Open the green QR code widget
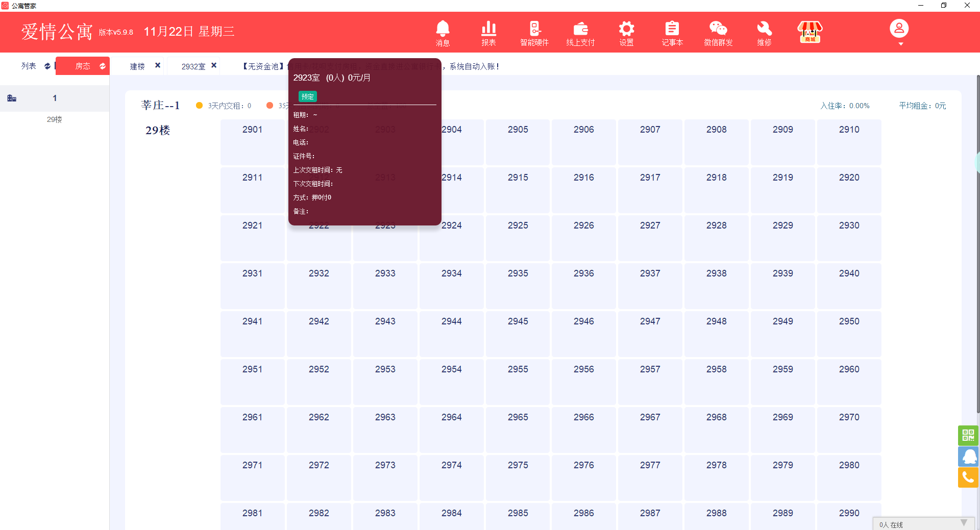Image resolution: width=980 pixels, height=530 pixels. (968, 435)
